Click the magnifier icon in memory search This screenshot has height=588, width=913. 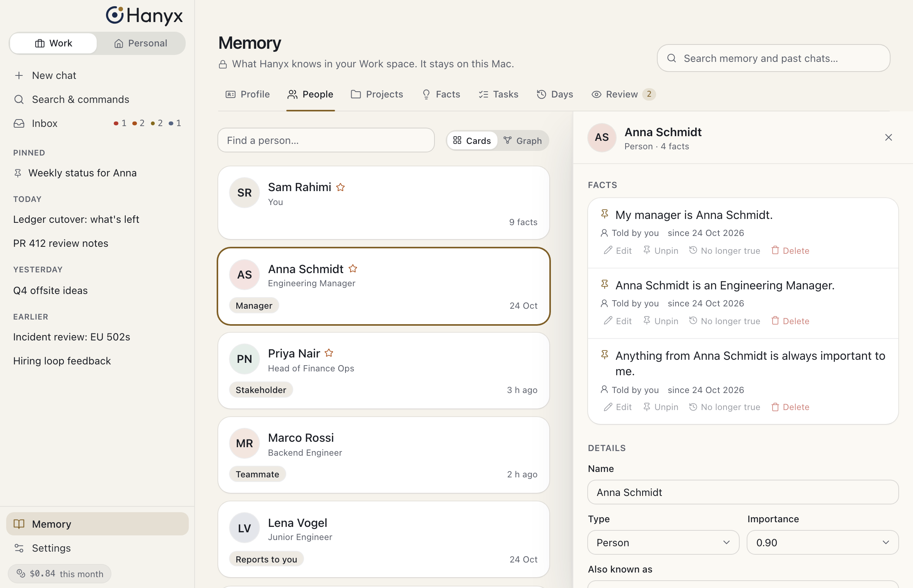tap(672, 58)
